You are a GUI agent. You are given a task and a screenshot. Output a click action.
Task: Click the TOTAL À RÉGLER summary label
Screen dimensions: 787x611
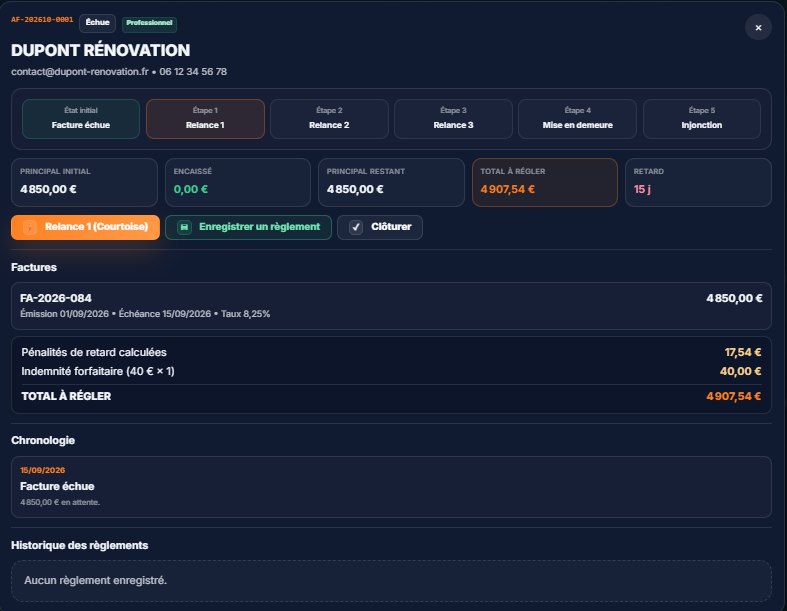pos(66,396)
